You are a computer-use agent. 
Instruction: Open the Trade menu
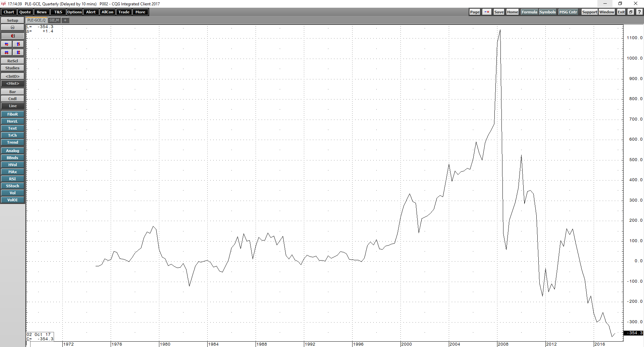click(x=124, y=12)
